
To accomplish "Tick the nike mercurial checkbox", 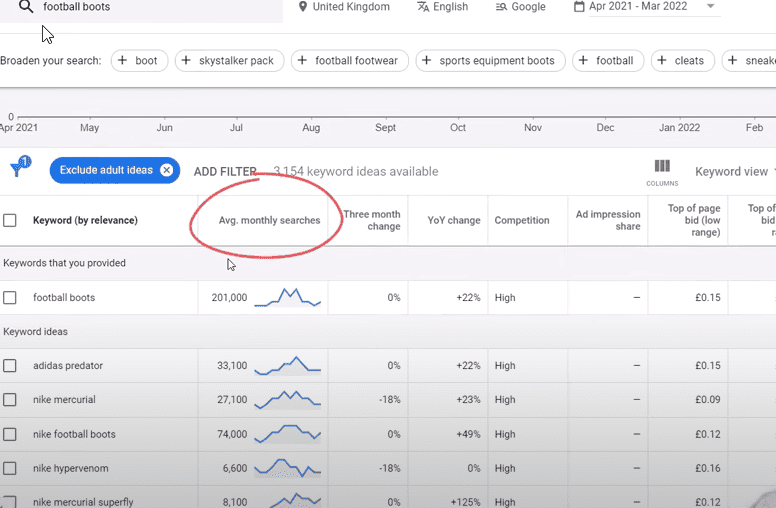I will (10, 400).
